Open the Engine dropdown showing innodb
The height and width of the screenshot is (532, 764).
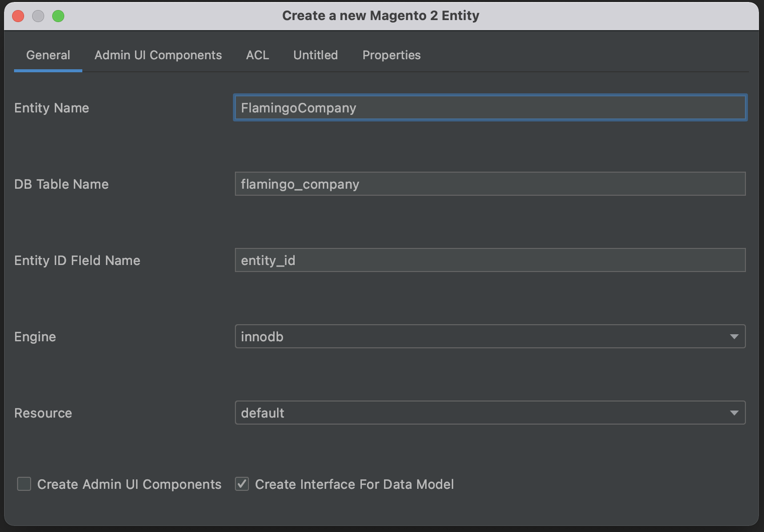pos(490,336)
